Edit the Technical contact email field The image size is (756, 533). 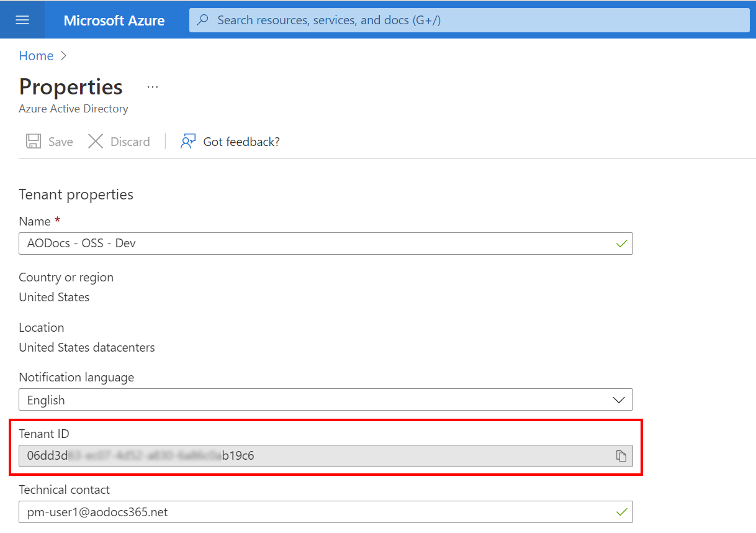(x=310, y=512)
